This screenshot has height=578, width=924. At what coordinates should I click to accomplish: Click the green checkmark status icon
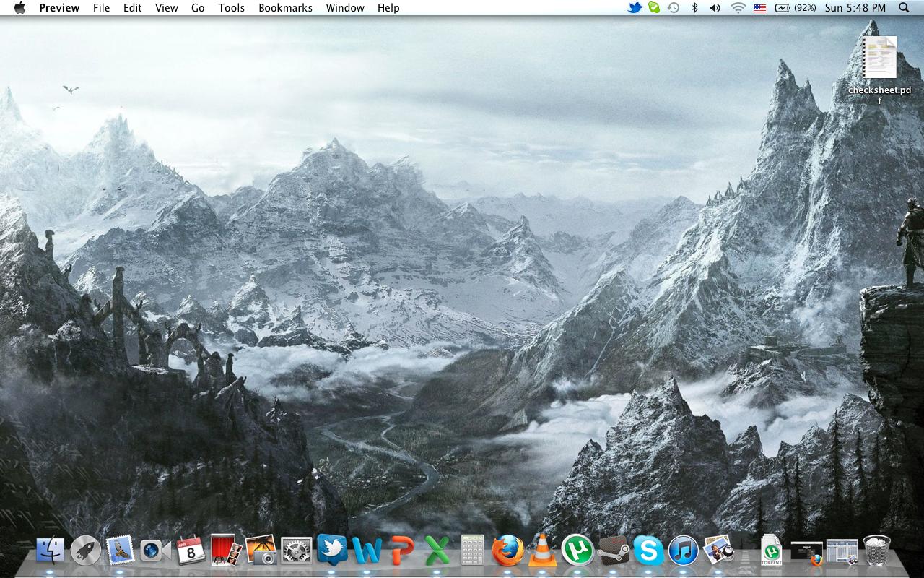coord(654,8)
